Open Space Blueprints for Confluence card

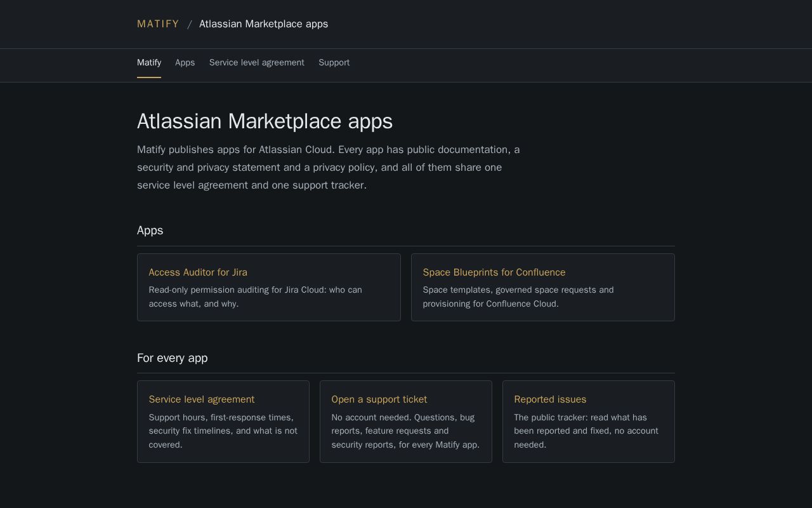543,288
